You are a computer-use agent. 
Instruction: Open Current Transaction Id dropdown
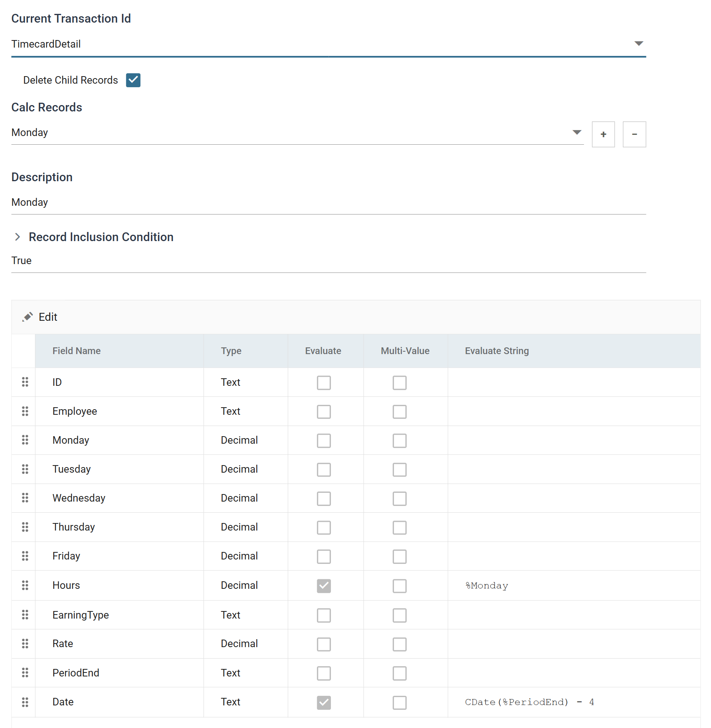click(329, 44)
